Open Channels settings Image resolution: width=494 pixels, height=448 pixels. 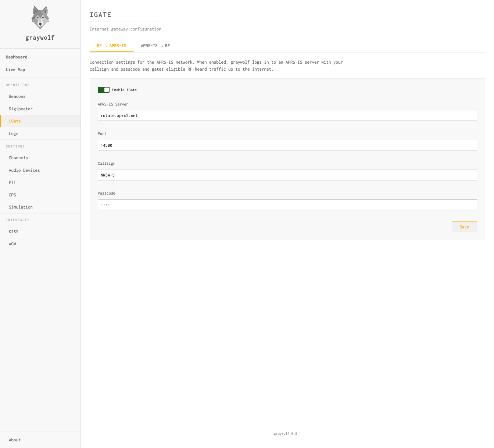(x=18, y=158)
